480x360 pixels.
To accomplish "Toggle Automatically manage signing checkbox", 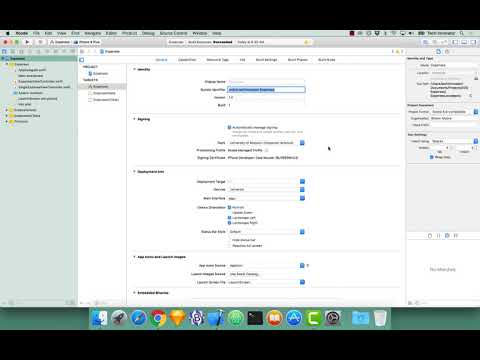I will tap(229, 127).
